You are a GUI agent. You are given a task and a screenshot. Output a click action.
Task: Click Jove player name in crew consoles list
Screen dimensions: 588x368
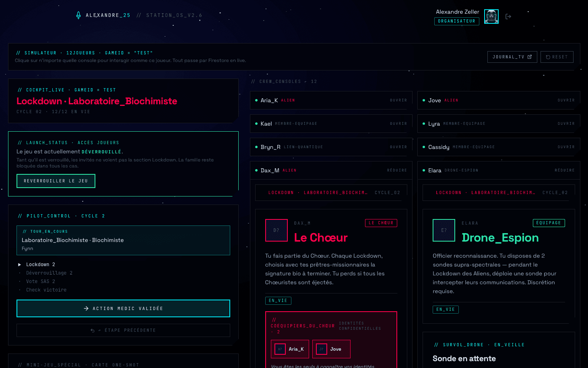pyautogui.click(x=435, y=100)
